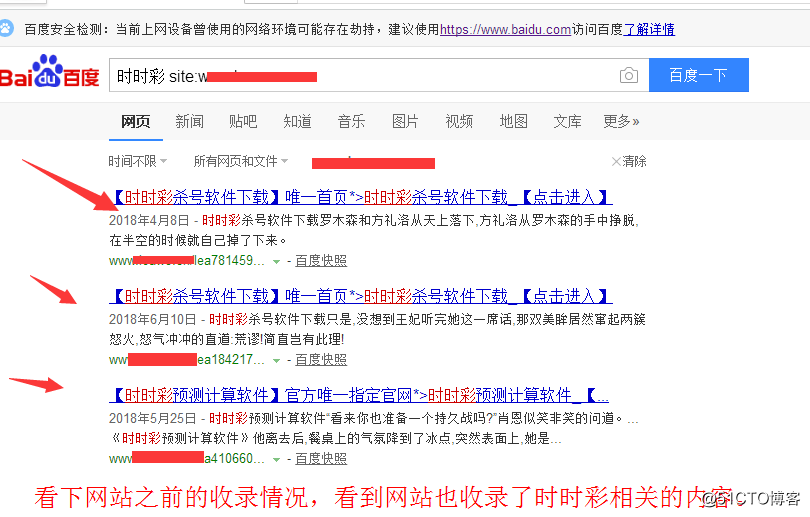Click the green URL ending a410660...
Image resolution: width=810 pixels, height=517 pixels.
(186, 459)
